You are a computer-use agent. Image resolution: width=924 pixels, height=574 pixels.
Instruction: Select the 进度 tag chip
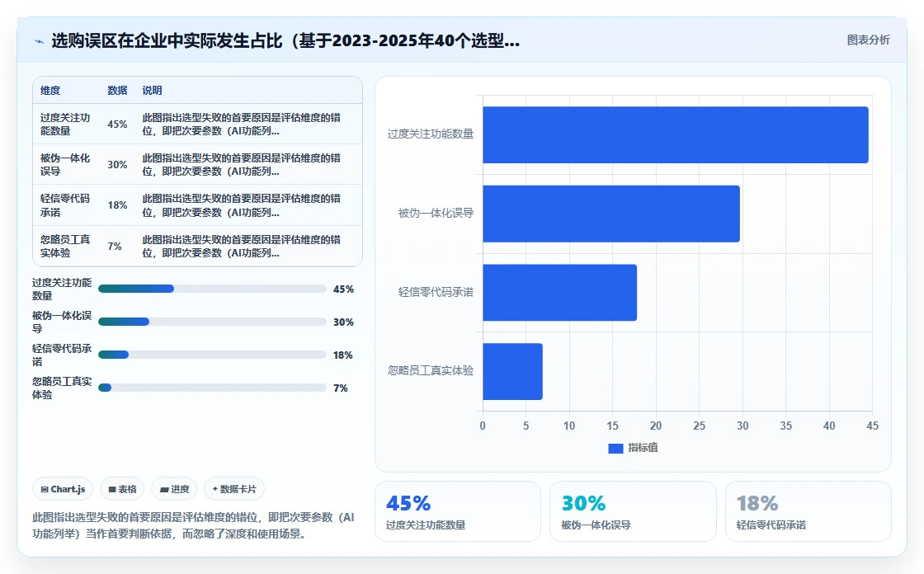(x=174, y=489)
